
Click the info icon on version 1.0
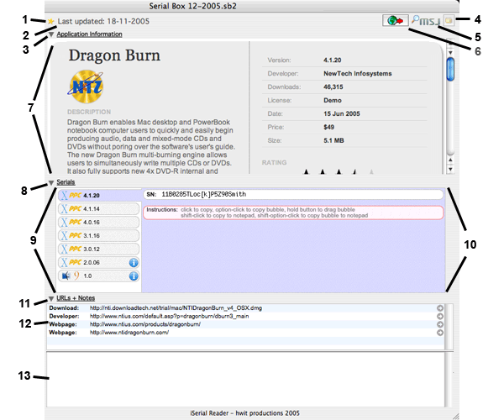coord(134,276)
